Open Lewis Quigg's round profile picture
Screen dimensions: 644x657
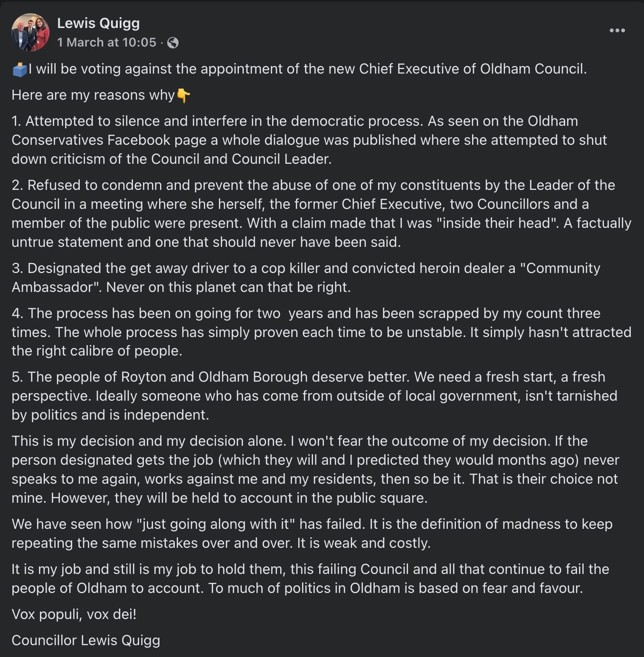(30, 32)
